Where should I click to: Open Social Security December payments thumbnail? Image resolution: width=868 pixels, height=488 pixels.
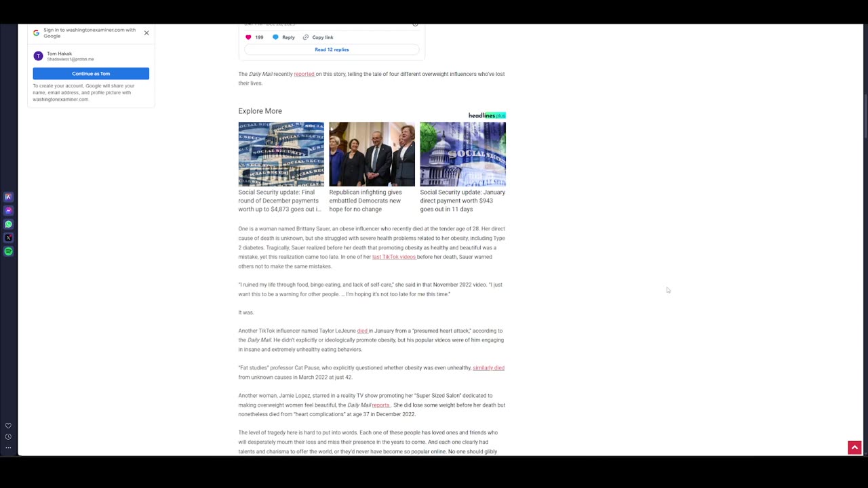tap(281, 154)
